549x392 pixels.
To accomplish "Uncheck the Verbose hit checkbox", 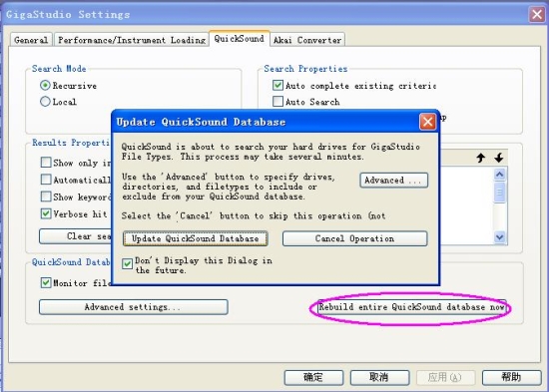I will tap(46, 213).
